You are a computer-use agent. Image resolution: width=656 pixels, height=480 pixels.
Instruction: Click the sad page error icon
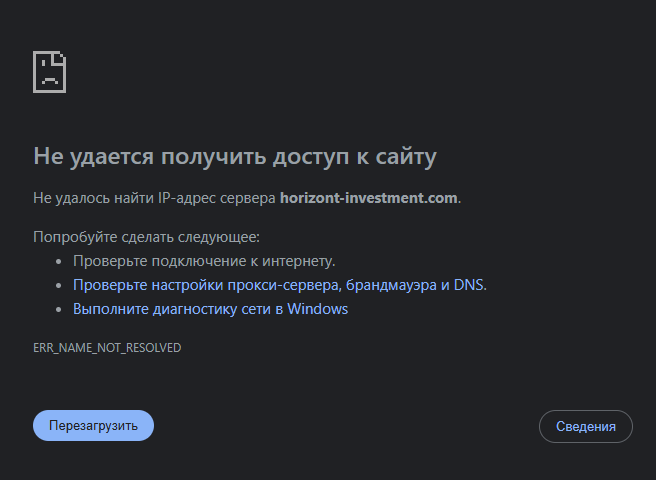click(50, 72)
